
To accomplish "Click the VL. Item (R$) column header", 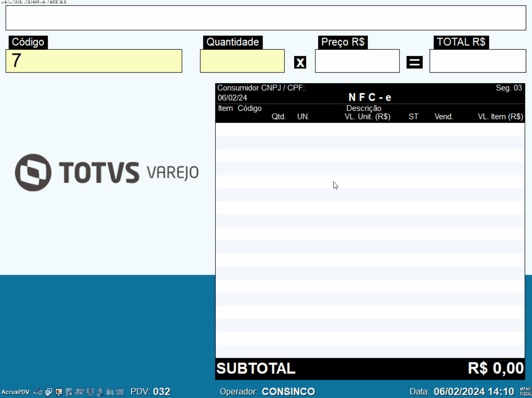I will tap(501, 117).
